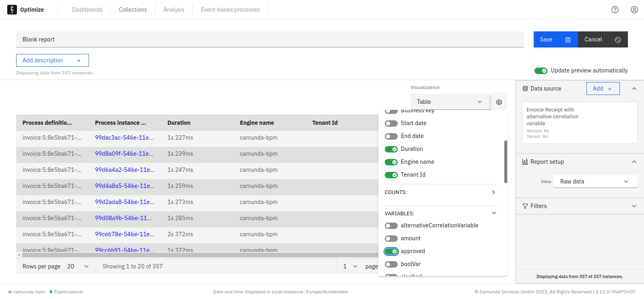Click the table settings gear icon
This screenshot has width=644, height=299.
499,102
